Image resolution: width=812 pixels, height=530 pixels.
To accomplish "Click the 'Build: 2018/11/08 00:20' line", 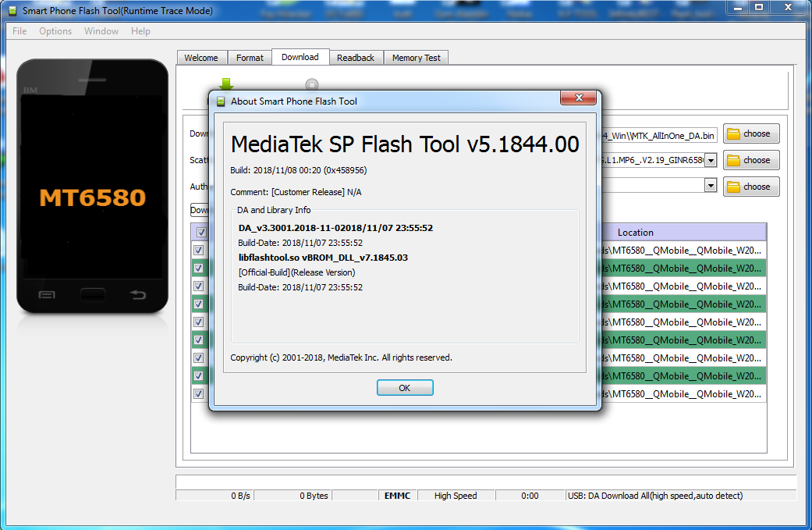I will 298,170.
